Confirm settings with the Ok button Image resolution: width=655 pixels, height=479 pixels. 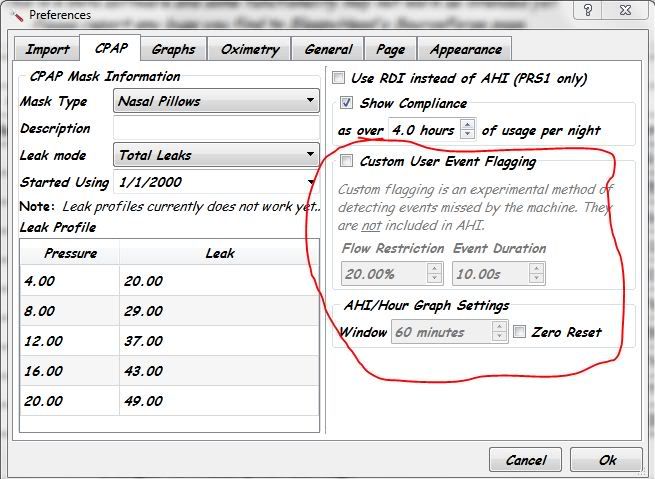click(607, 460)
